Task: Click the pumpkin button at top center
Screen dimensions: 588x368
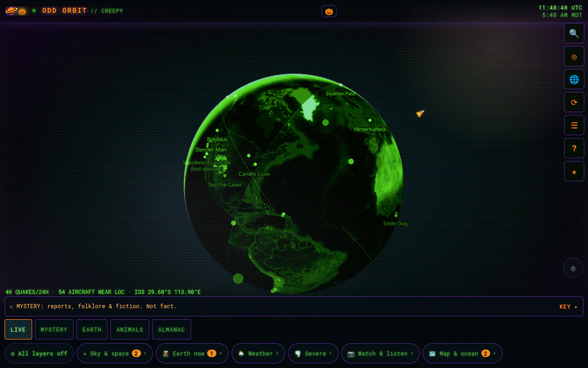Action: (x=329, y=11)
